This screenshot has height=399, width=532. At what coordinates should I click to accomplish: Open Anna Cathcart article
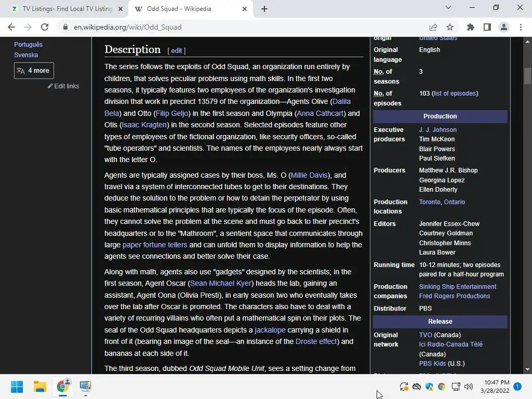(320, 113)
